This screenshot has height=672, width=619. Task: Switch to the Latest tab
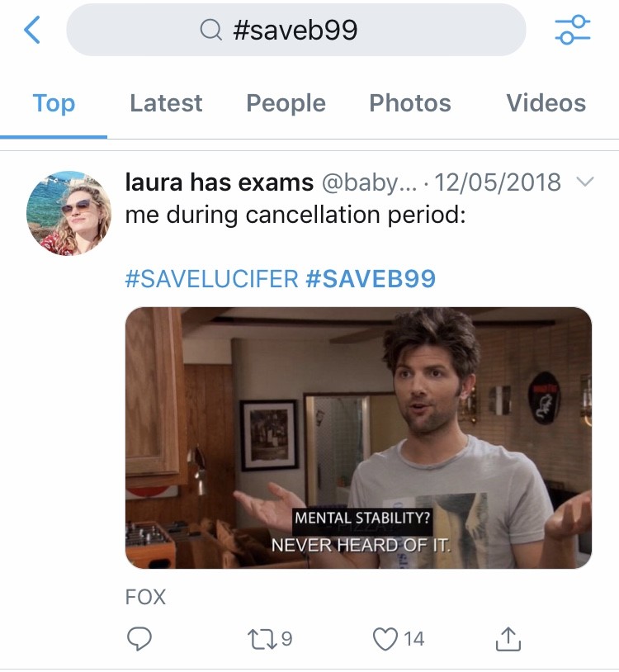pyautogui.click(x=166, y=103)
